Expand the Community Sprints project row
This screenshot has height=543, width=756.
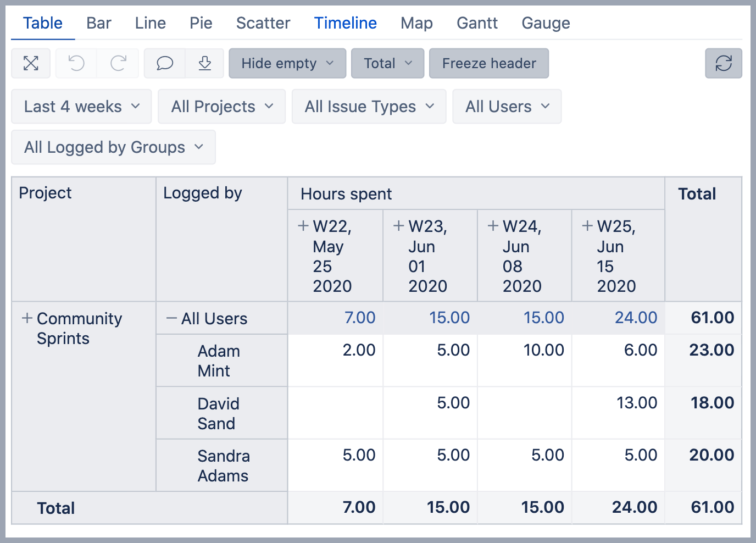click(27, 318)
